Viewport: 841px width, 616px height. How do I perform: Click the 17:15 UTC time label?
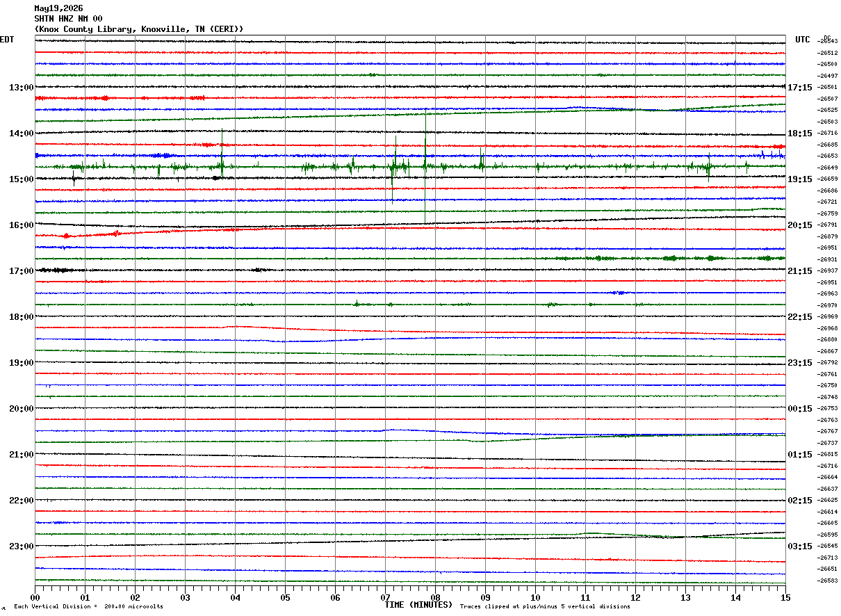coord(799,88)
